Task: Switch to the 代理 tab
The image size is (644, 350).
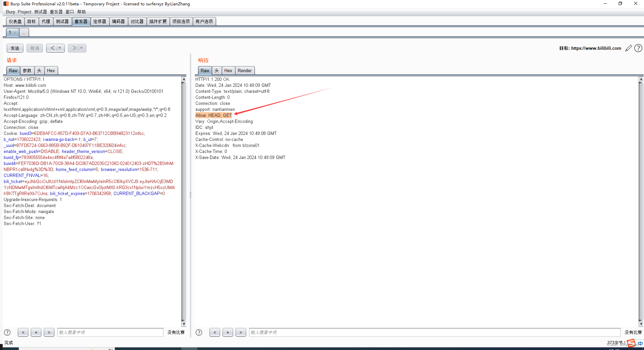Action: pos(46,21)
